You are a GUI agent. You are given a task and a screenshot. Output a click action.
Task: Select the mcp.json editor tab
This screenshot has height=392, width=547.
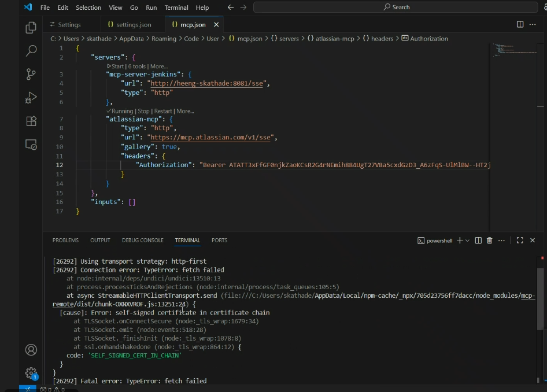tap(193, 25)
